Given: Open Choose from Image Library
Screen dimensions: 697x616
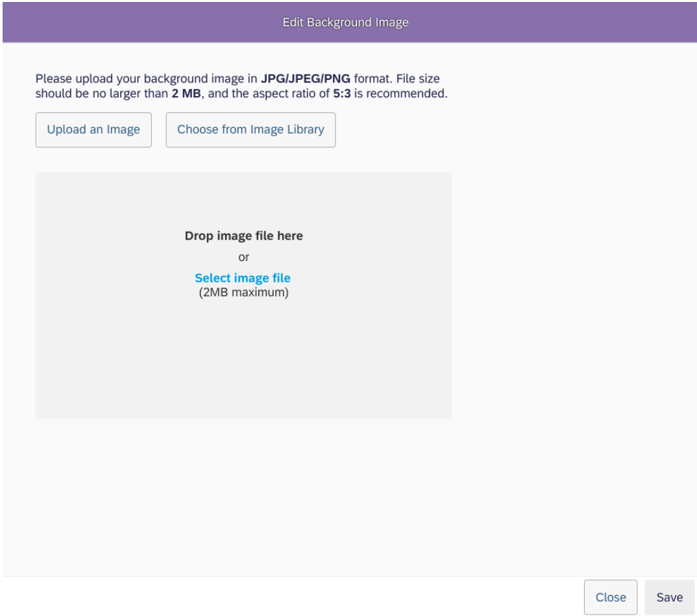Looking at the screenshot, I should (x=251, y=130).
